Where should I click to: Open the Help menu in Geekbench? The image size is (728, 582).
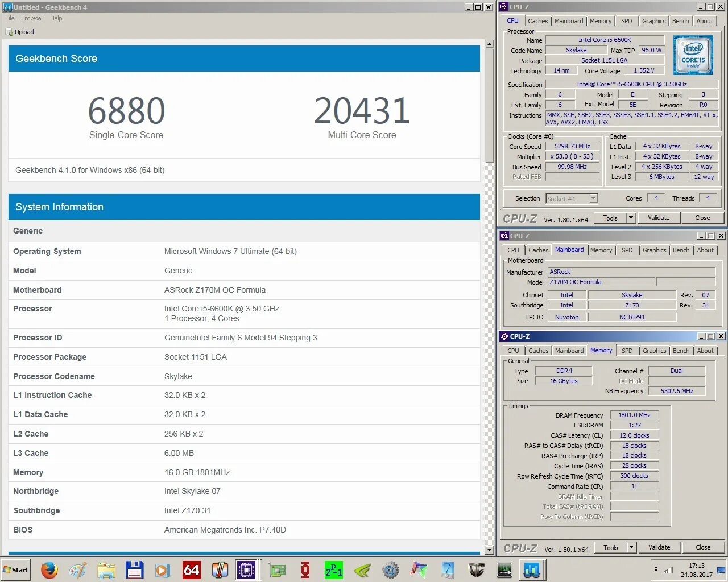click(x=56, y=18)
